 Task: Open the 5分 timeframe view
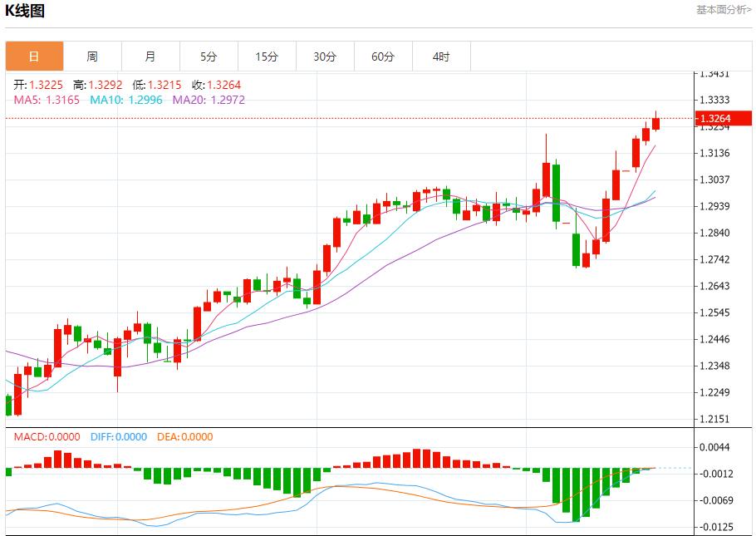click(x=209, y=56)
